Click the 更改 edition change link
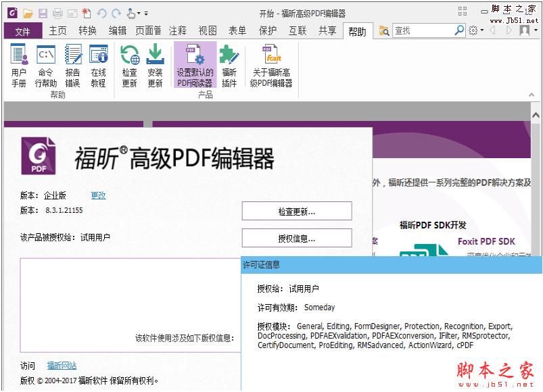Viewport: 543px width, 392px height. (98, 195)
